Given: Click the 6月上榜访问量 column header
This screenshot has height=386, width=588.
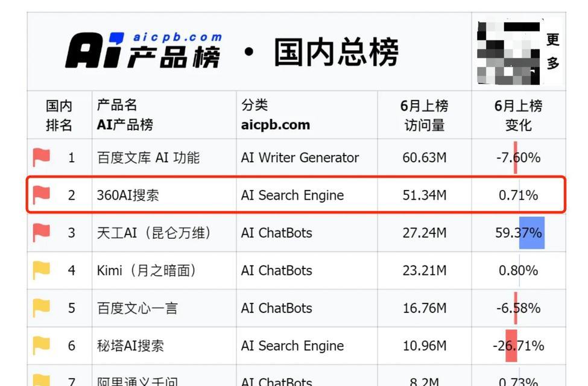Looking at the screenshot, I should [x=424, y=115].
